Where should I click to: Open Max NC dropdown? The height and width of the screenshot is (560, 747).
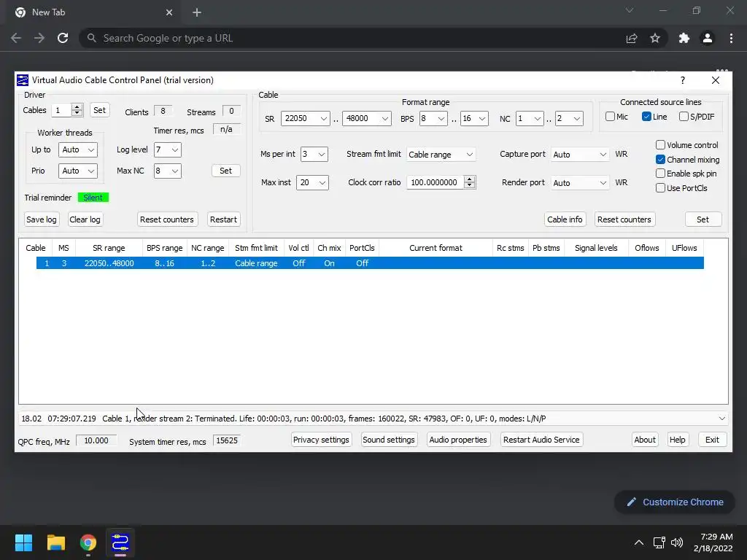(167, 171)
